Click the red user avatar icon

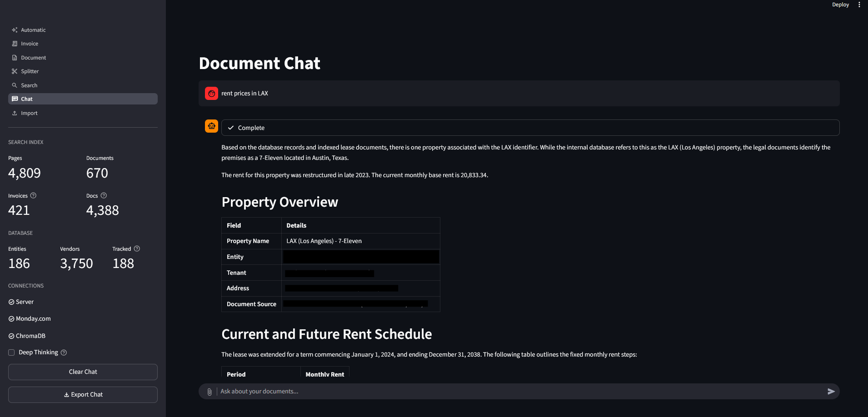211,93
